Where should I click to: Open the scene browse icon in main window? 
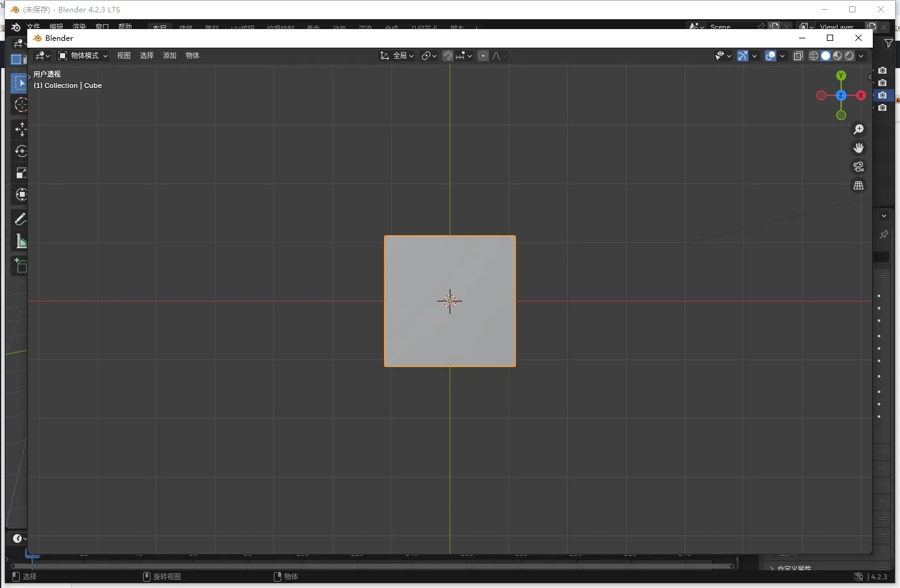pyautogui.click(x=696, y=27)
